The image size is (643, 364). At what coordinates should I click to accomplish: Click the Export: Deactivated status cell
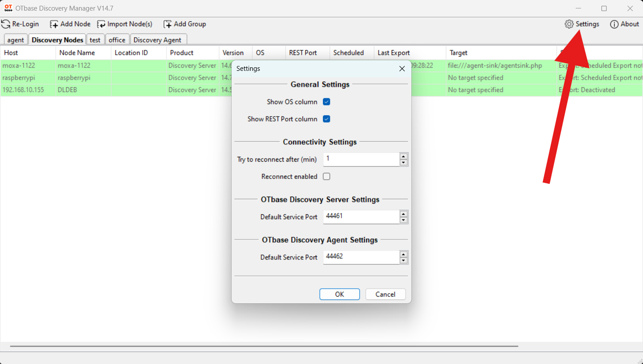(x=600, y=90)
